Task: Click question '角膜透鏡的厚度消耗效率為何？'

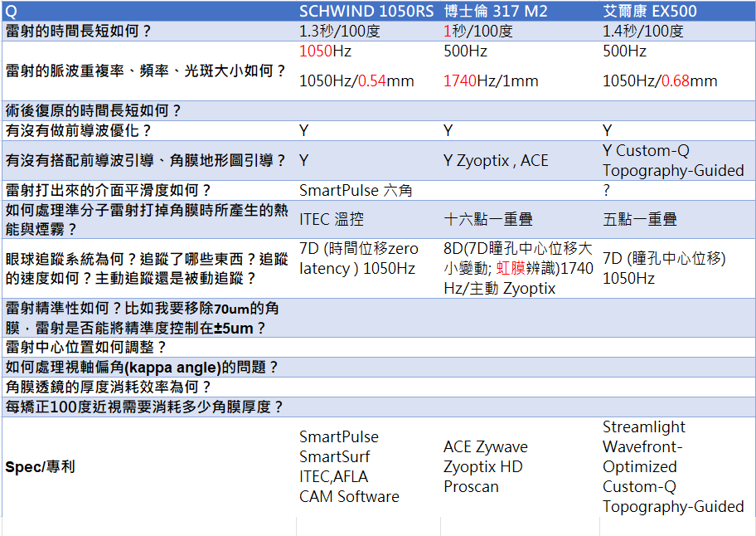Action: (109, 387)
